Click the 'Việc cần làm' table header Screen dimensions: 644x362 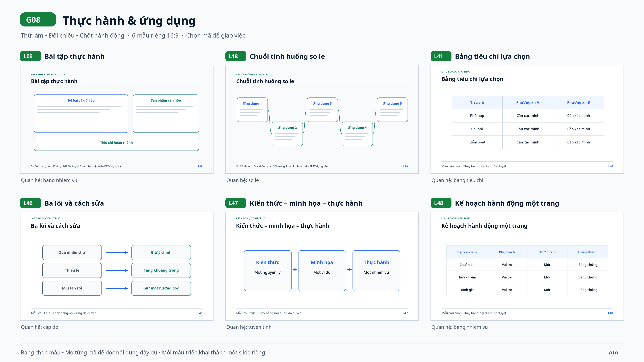(467, 252)
